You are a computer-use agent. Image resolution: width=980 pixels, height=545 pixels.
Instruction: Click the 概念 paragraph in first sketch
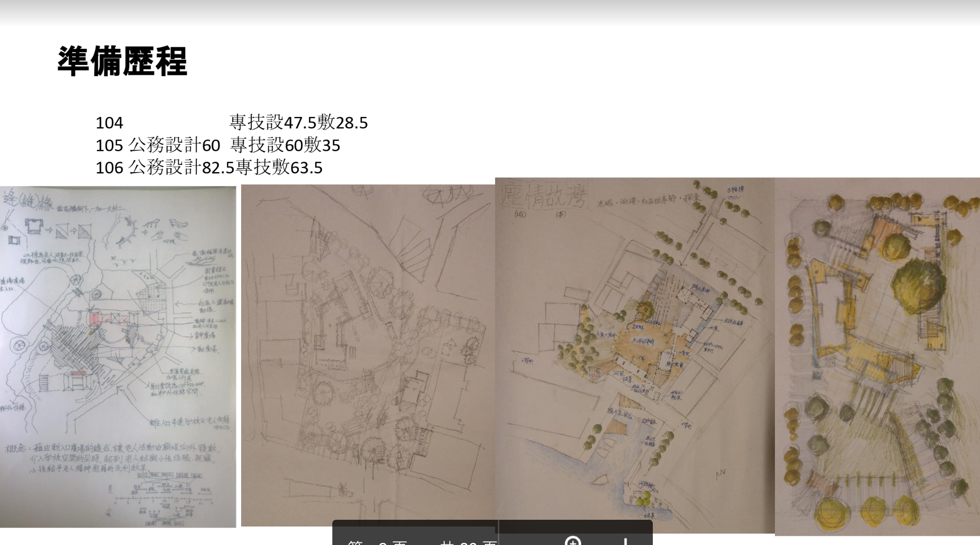click(111, 457)
